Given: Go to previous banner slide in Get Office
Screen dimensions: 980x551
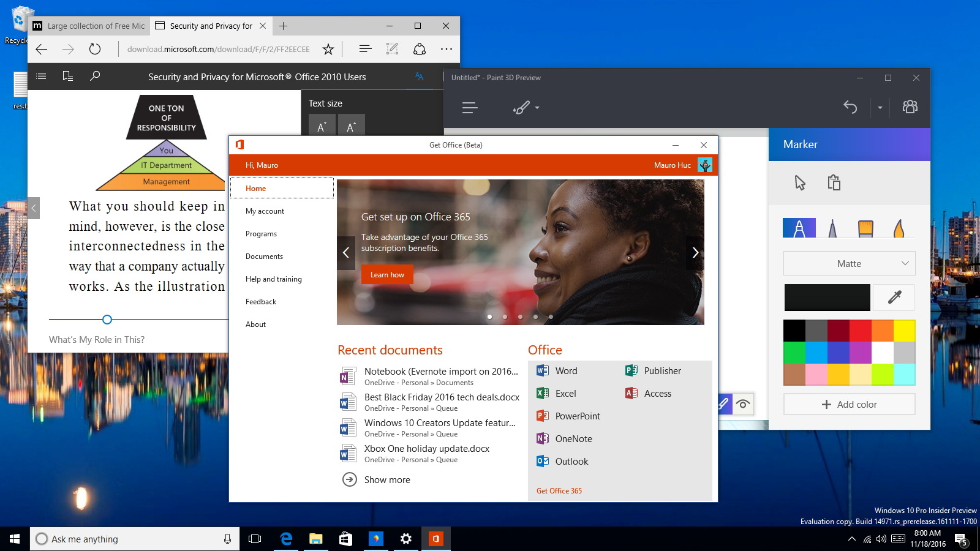Looking at the screenshot, I should pyautogui.click(x=346, y=253).
